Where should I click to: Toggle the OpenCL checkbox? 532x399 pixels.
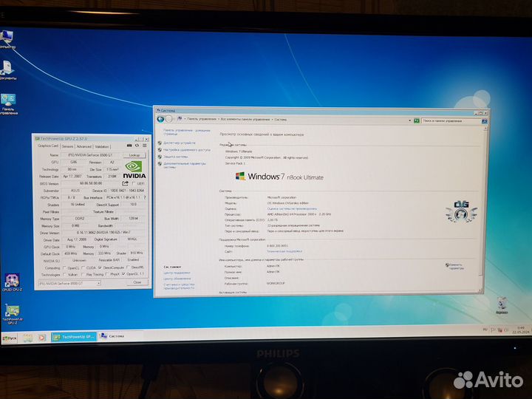(x=66, y=267)
